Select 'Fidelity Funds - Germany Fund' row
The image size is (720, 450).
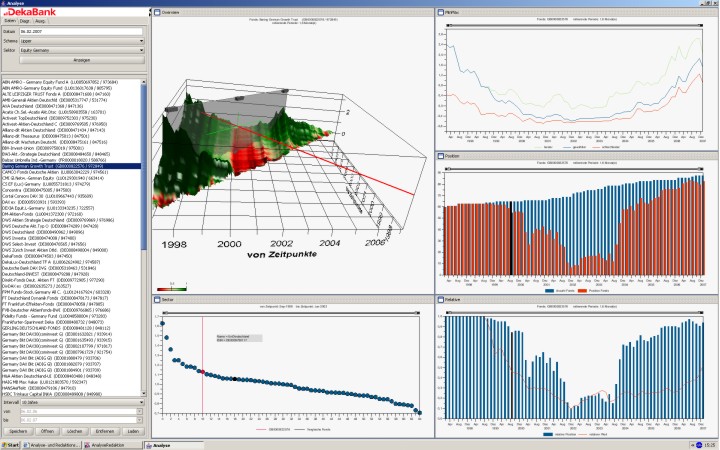(x=72, y=316)
